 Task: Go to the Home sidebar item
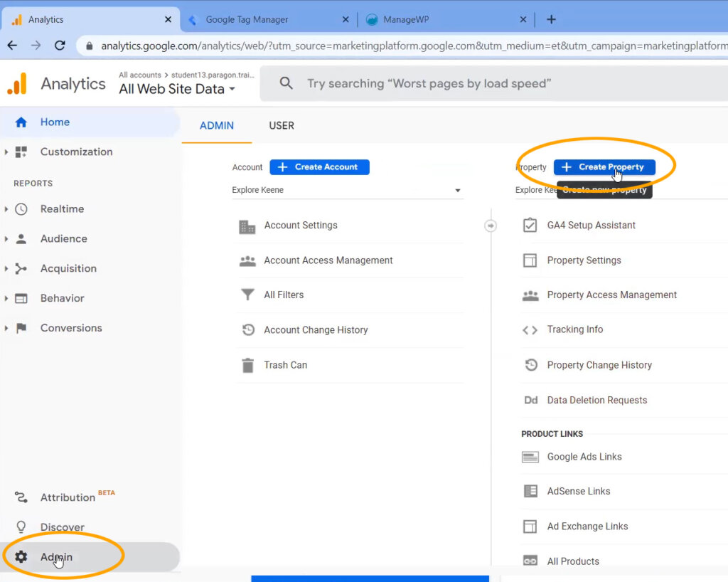pos(90,122)
